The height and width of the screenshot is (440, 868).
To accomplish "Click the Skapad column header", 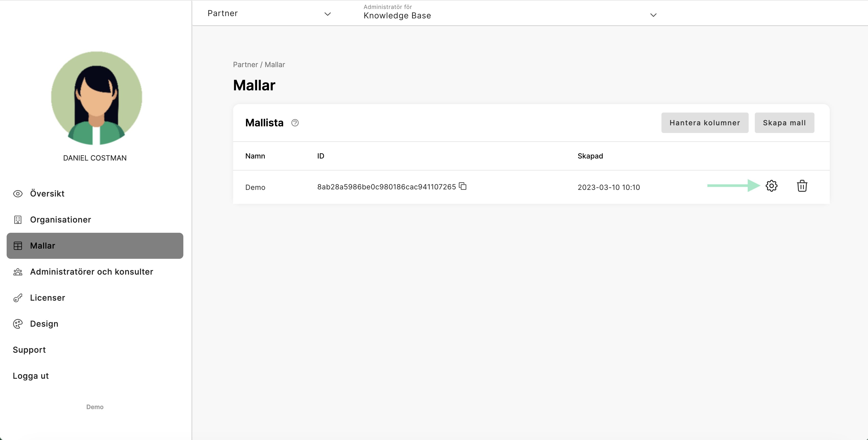I will [590, 156].
